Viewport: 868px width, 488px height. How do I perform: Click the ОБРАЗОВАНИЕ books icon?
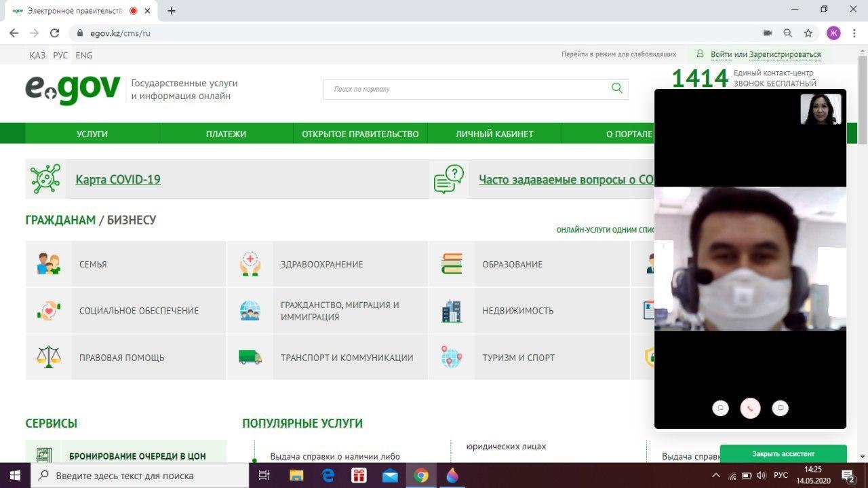coord(451,264)
